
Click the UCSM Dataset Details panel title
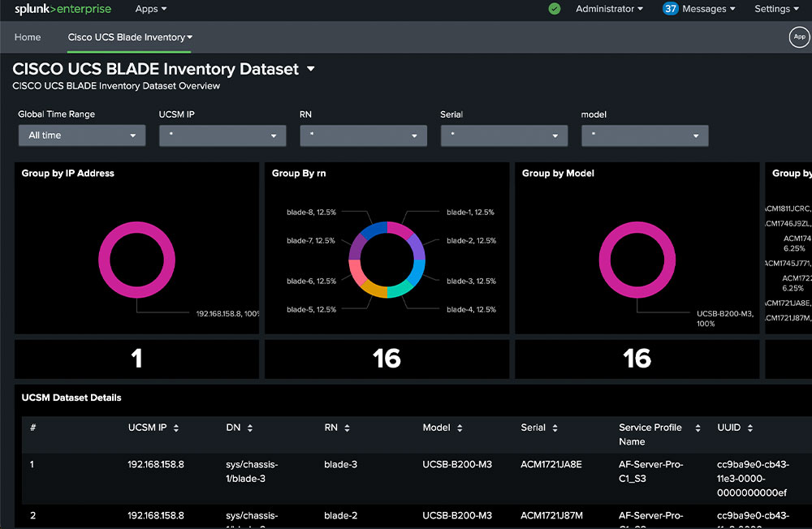click(x=71, y=398)
